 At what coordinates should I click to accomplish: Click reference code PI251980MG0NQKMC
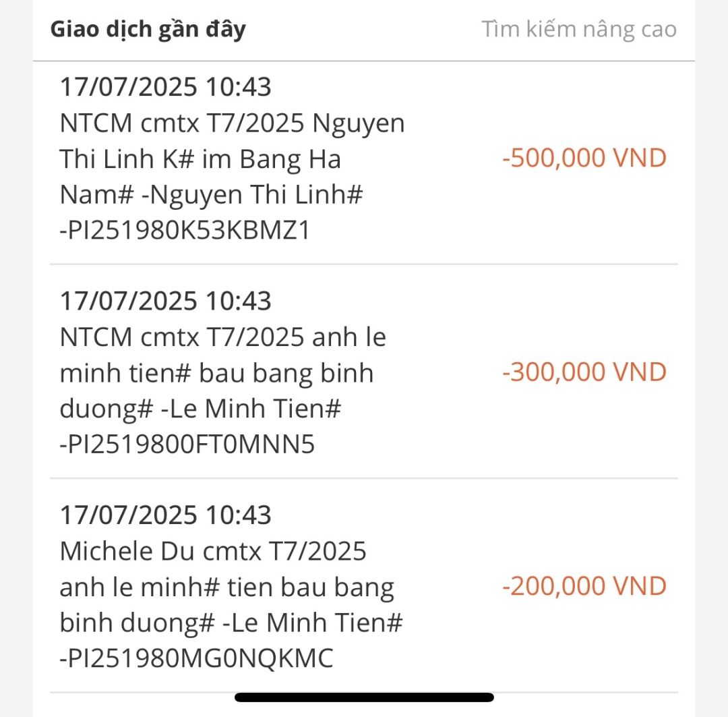pyautogui.click(x=197, y=659)
